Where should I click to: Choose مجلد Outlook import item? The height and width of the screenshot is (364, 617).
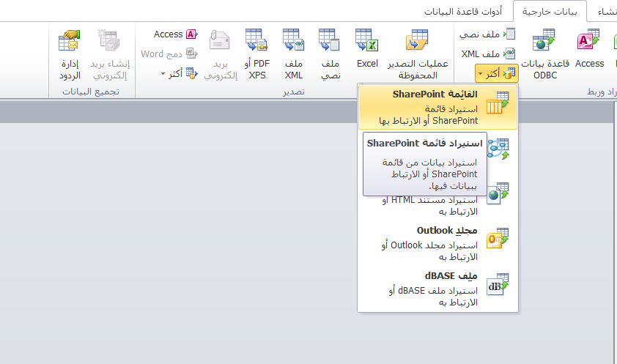(x=437, y=243)
